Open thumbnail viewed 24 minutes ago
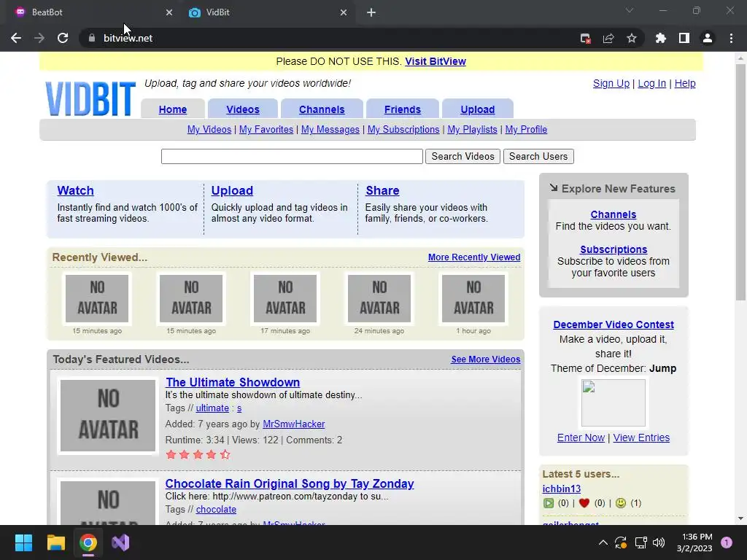Image resolution: width=747 pixels, height=560 pixels. [x=379, y=298]
